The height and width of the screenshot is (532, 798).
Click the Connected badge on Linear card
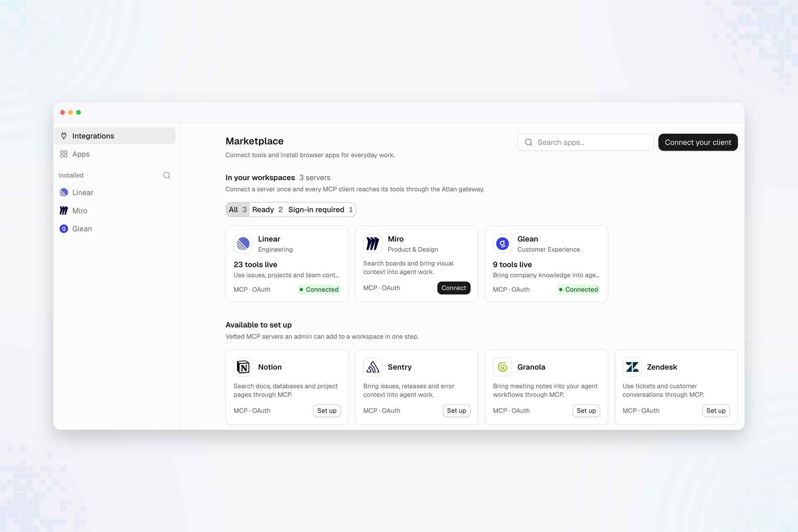(319, 289)
